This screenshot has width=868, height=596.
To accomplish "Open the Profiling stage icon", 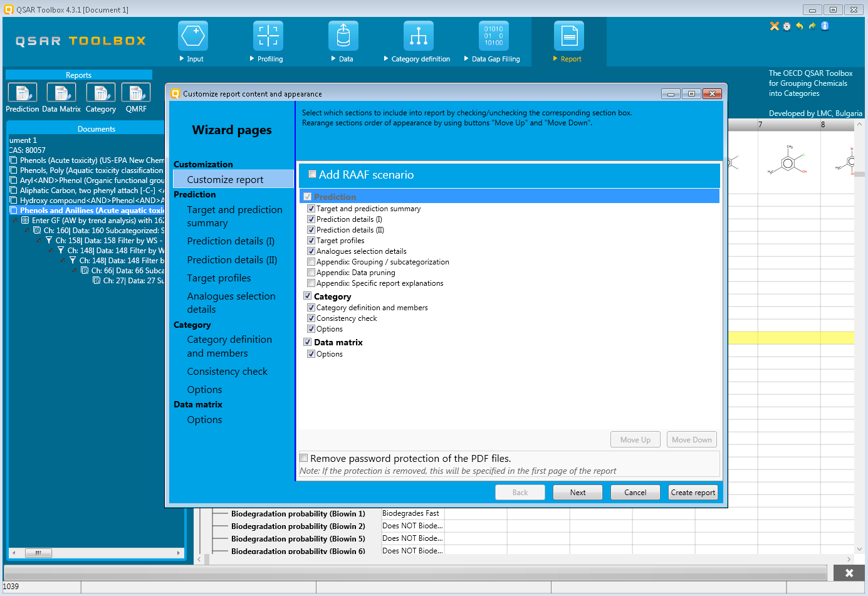I will (x=268, y=36).
